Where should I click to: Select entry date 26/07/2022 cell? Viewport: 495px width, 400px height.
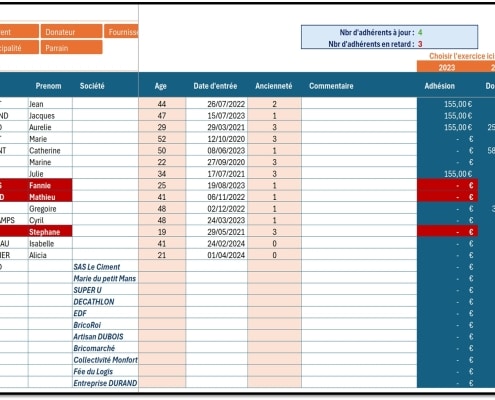(217, 104)
